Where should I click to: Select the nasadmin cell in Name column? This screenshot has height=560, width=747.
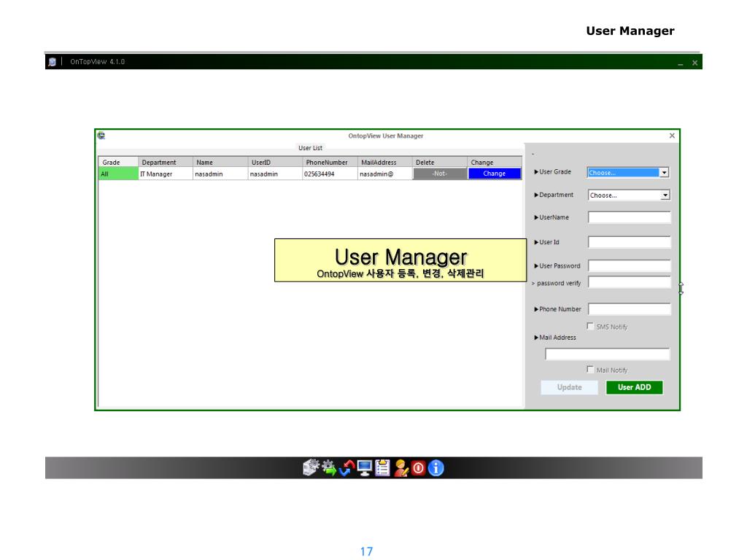coord(220,174)
